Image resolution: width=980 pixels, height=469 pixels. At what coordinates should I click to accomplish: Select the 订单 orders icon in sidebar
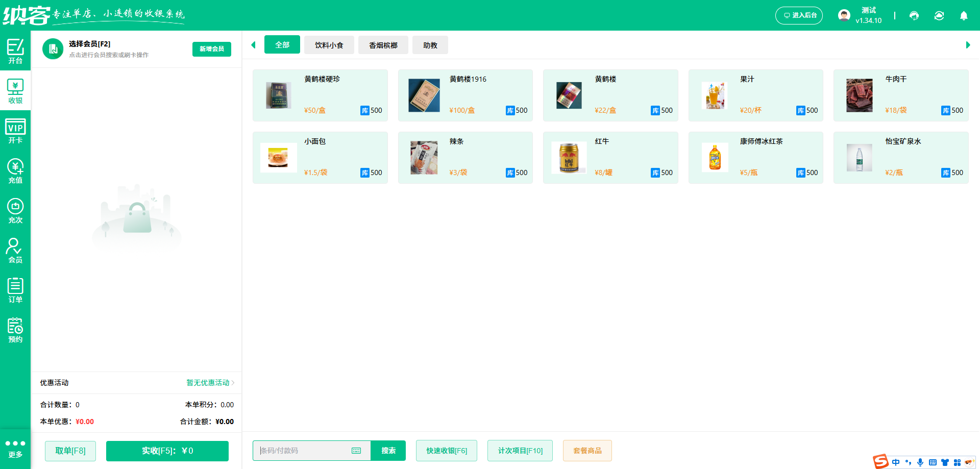tap(15, 289)
